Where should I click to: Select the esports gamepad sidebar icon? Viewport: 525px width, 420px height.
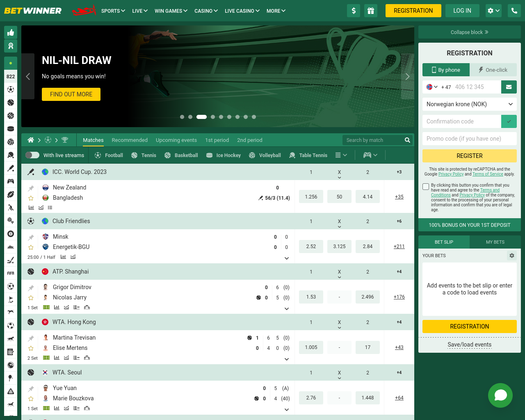click(11, 181)
